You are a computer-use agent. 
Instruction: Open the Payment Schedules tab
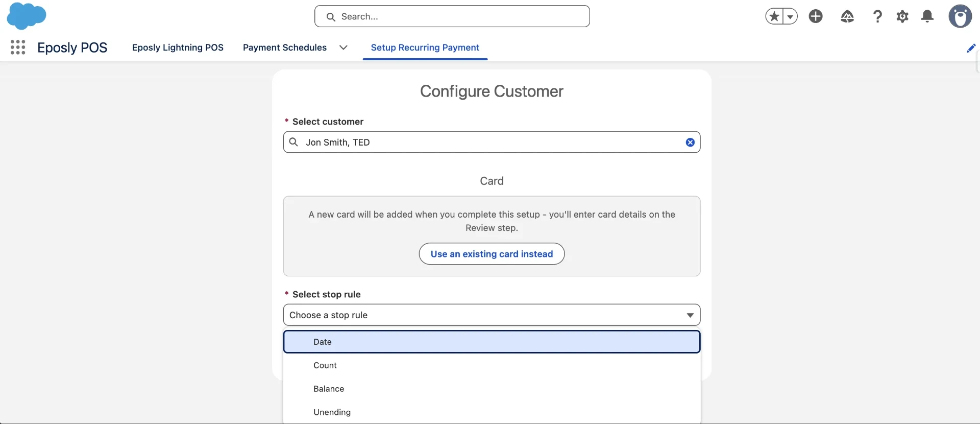[x=285, y=48]
